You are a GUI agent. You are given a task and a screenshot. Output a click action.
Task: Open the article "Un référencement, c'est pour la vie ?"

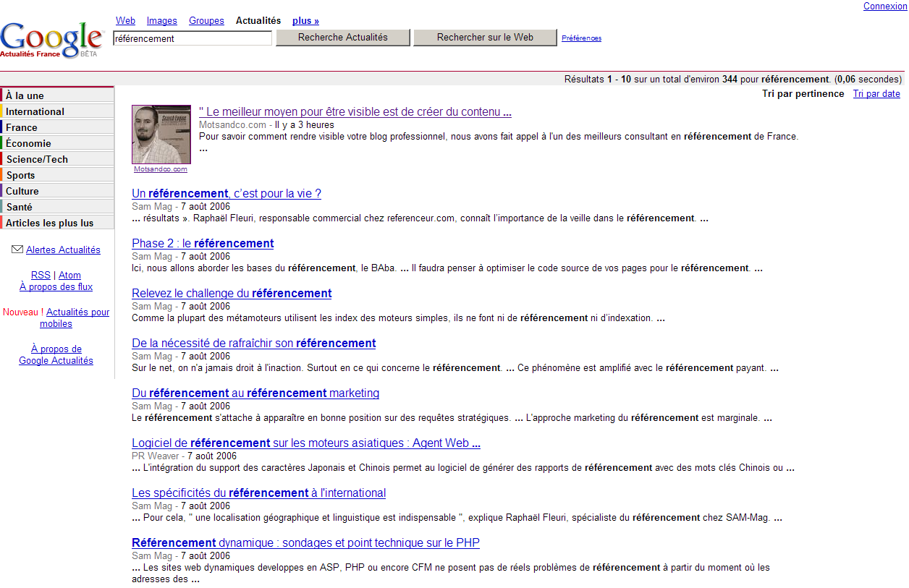click(227, 194)
